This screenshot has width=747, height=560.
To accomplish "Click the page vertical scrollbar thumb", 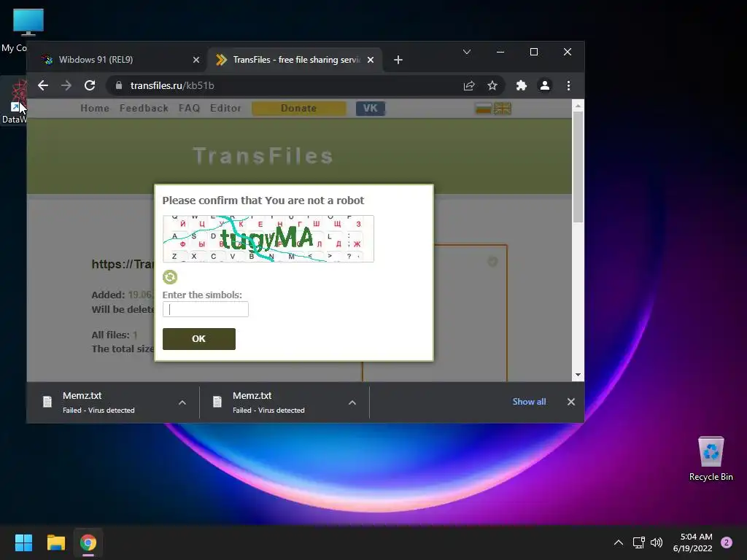I will click(x=578, y=167).
